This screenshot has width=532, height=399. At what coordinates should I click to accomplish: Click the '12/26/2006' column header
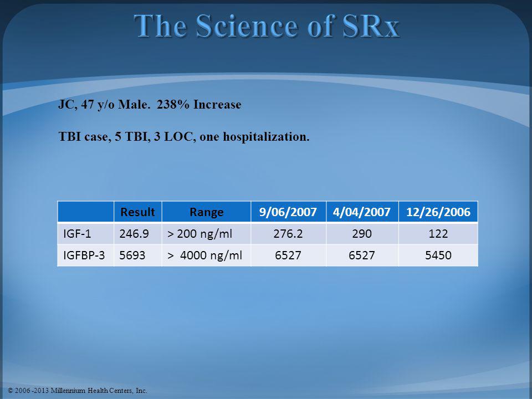click(438, 212)
